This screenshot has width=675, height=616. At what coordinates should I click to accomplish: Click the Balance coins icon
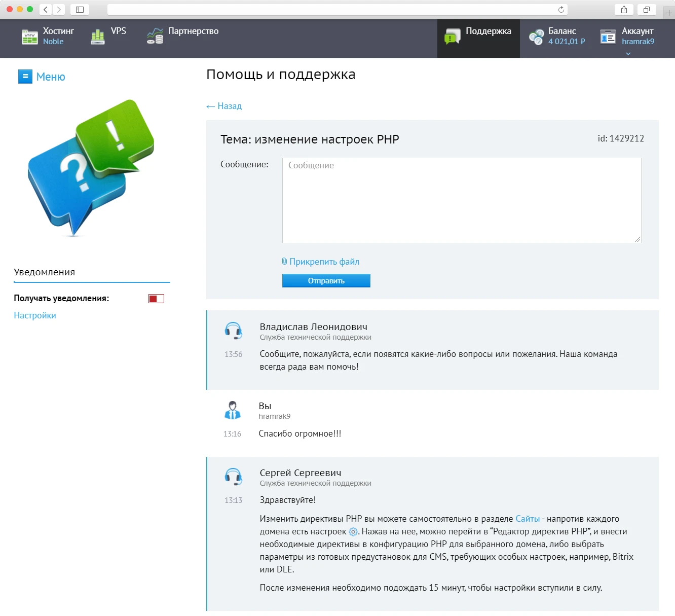[x=536, y=37]
